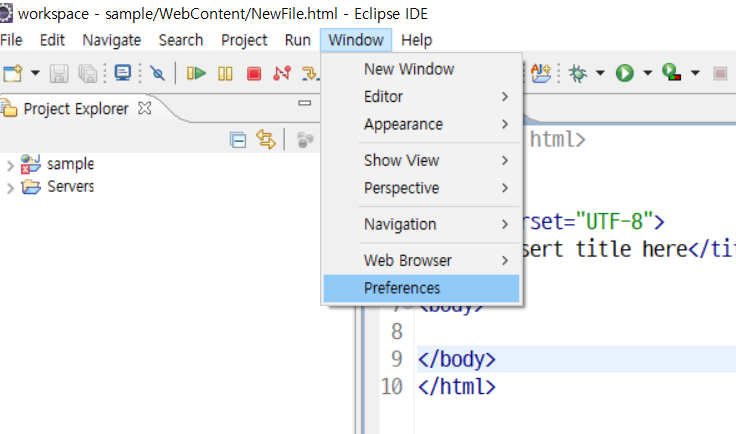Open the dropdown arrow beside the Run button

(x=648, y=73)
